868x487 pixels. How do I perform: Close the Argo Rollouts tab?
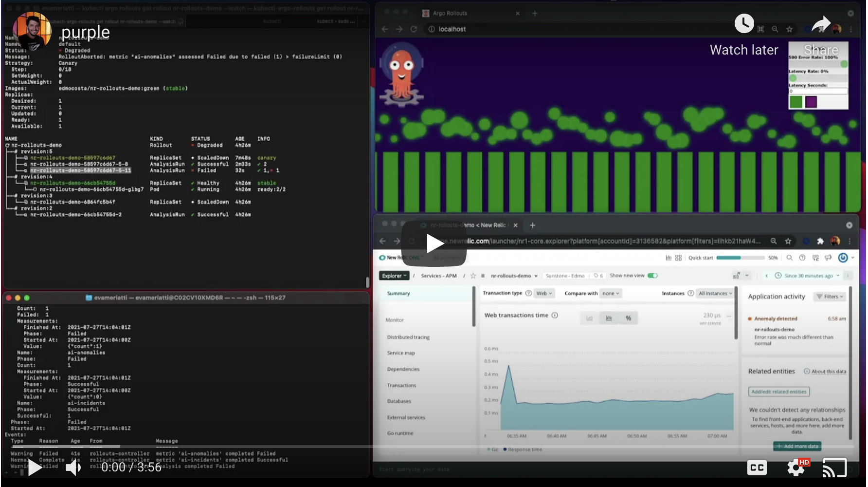point(518,13)
